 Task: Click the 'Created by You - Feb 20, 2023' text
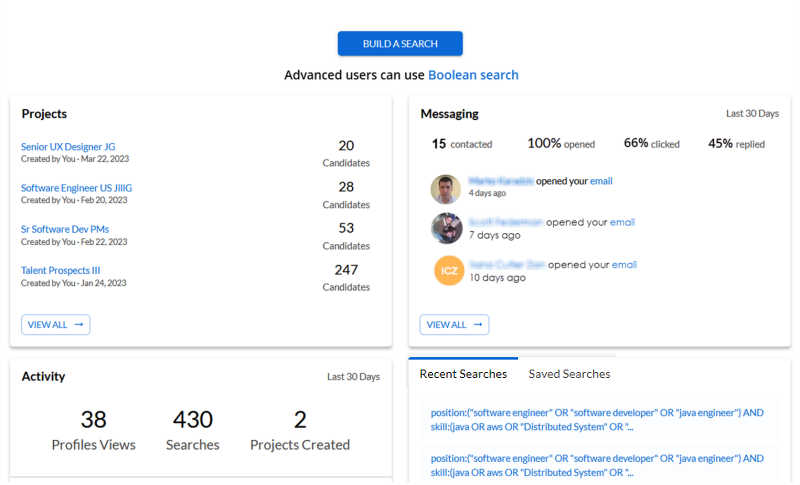(74, 200)
